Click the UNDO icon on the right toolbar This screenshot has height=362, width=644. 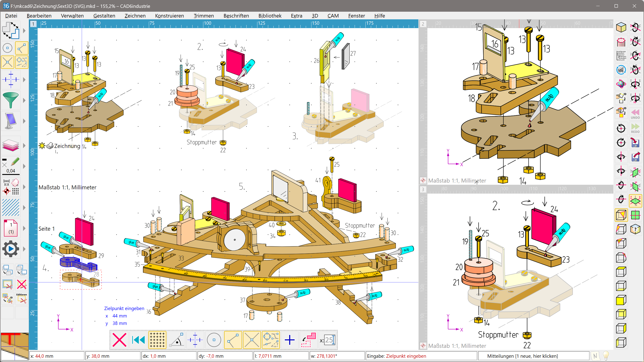point(635,114)
